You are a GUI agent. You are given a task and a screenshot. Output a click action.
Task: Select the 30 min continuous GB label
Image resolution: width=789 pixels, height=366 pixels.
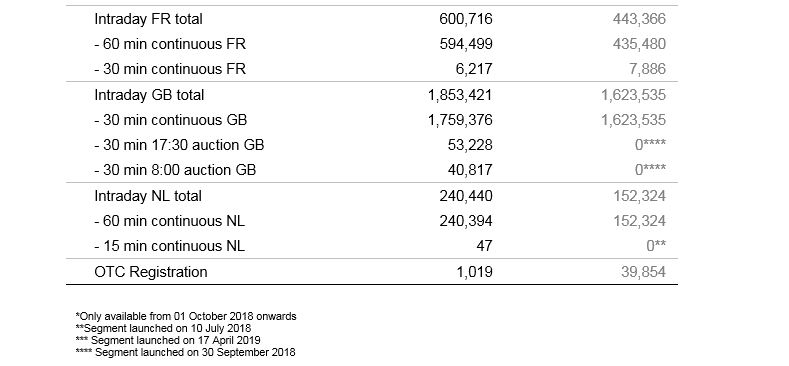click(171, 120)
